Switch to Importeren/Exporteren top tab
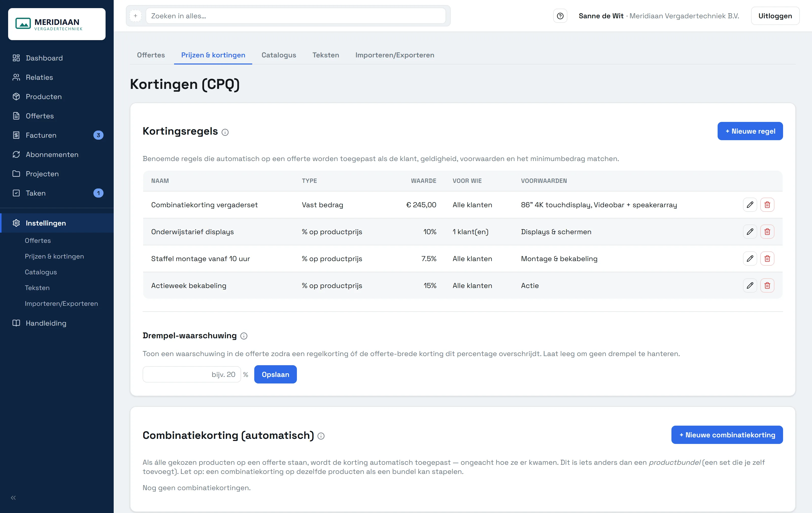The image size is (812, 513). click(395, 55)
